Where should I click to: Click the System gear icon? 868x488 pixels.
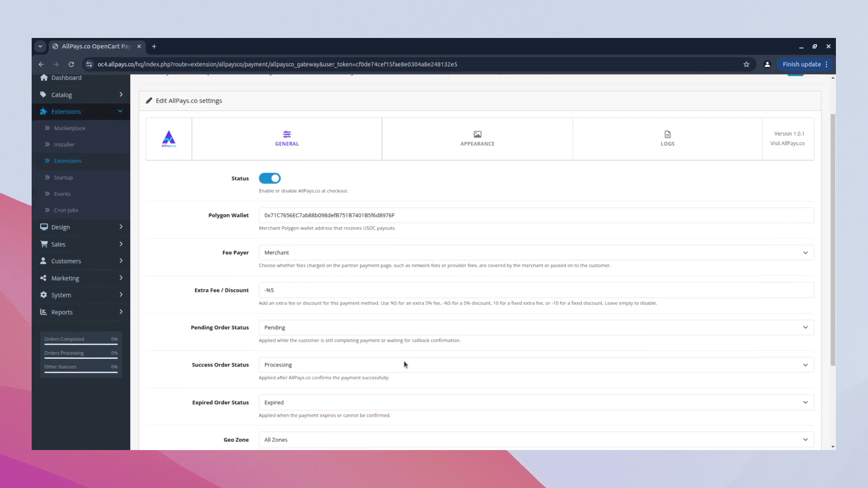click(x=43, y=295)
